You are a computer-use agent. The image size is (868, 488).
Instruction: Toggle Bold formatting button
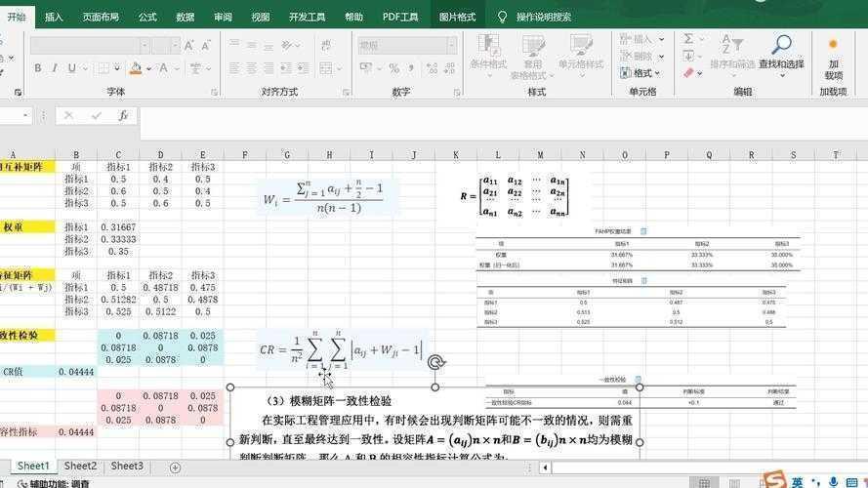click(38, 68)
